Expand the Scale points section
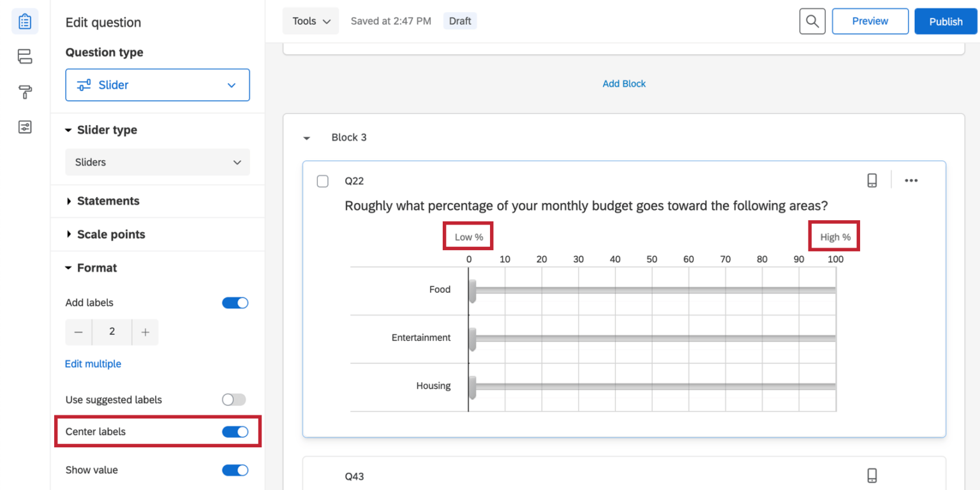 (x=110, y=235)
